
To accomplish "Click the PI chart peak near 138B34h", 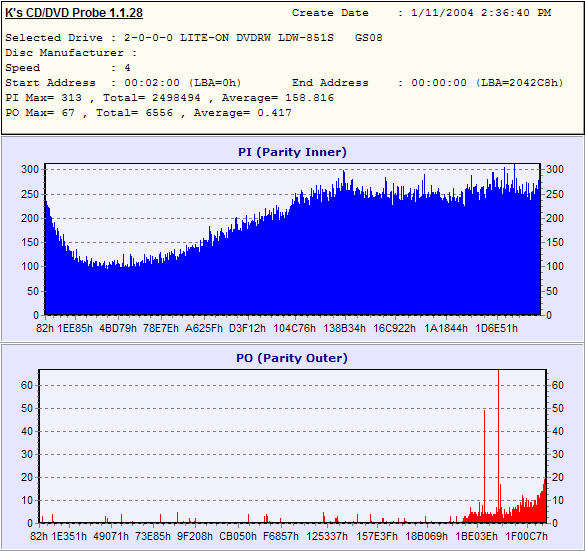I will coord(344,173).
